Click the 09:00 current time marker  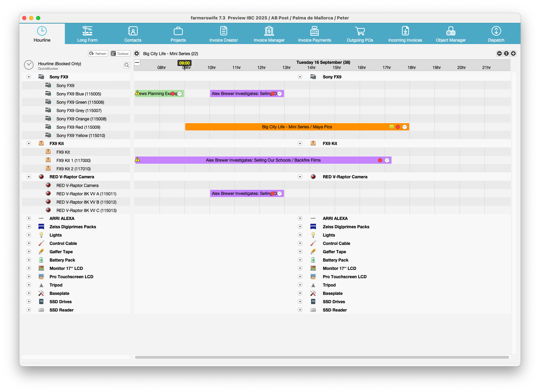click(x=185, y=63)
